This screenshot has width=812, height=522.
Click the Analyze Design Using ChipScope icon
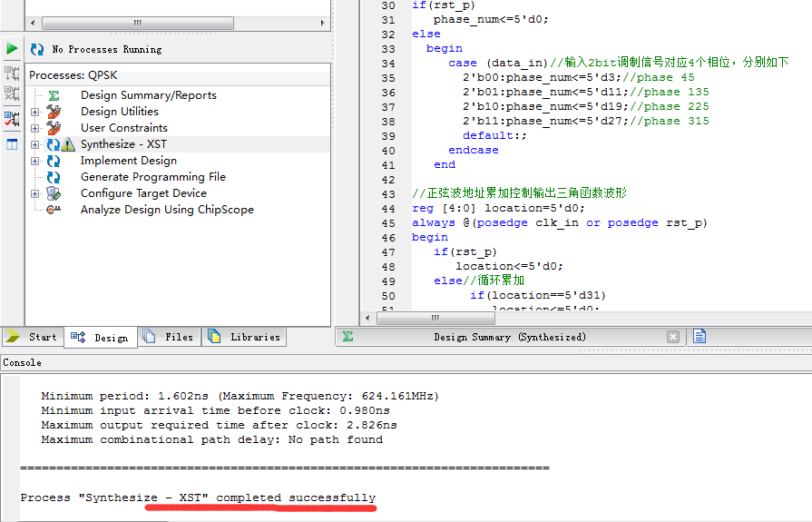[x=54, y=210]
